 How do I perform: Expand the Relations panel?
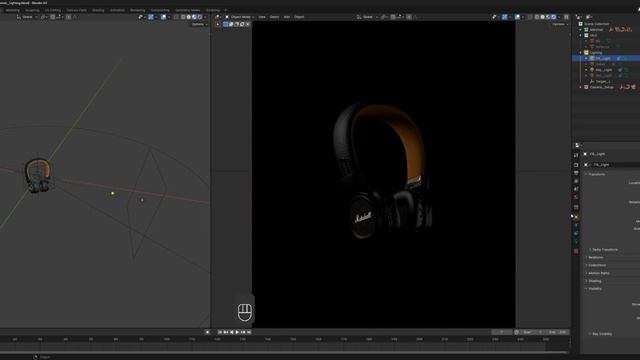(595, 258)
